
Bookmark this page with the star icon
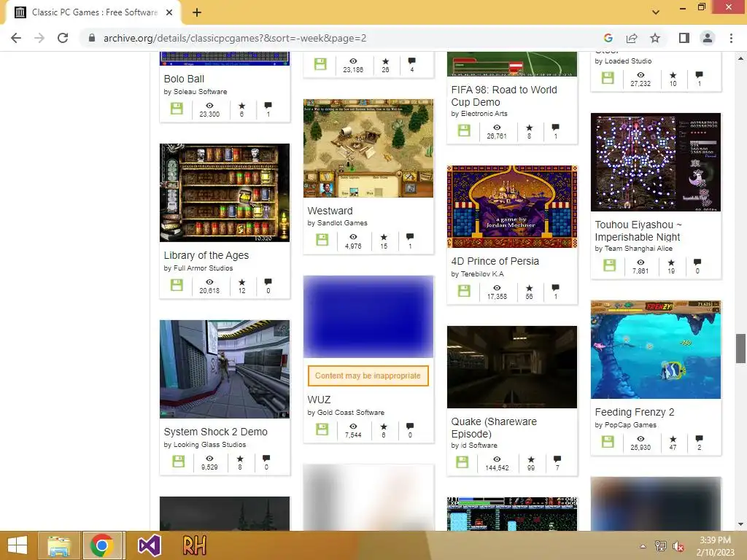click(655, 38)
